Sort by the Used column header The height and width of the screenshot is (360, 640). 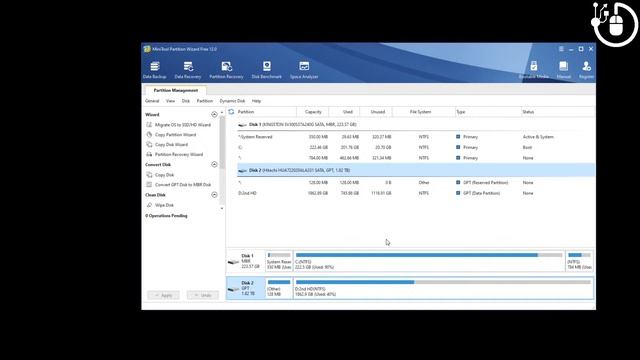pyautogui.click(x=348, y=111)
